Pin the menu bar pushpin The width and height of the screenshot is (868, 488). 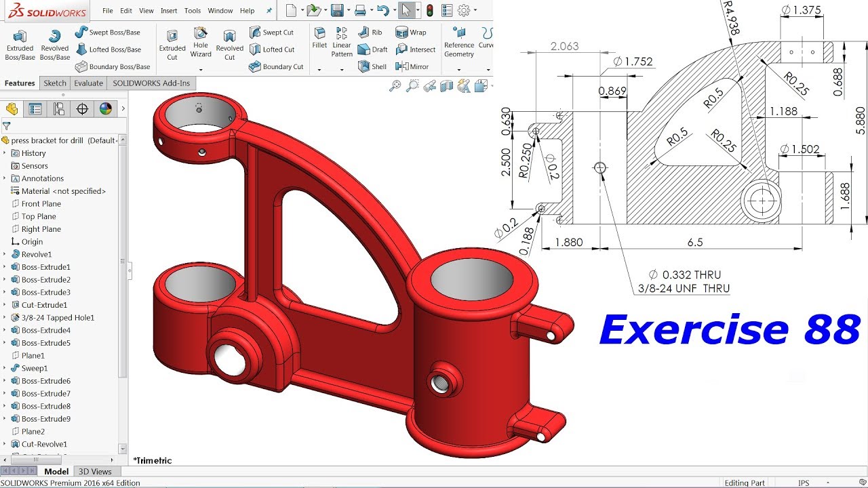point(269,11)
